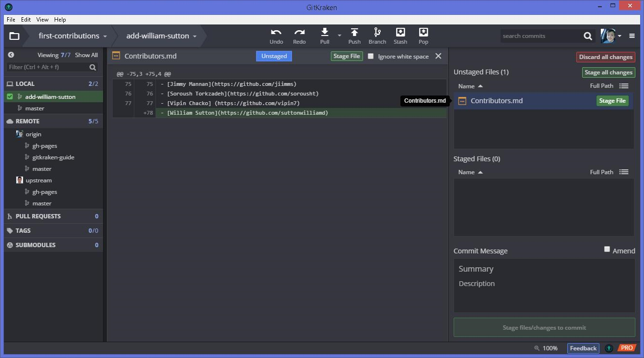This screenshot has height=358, width=644.
Task: Create a new Branch from toolbar
Action: point(377,32)
